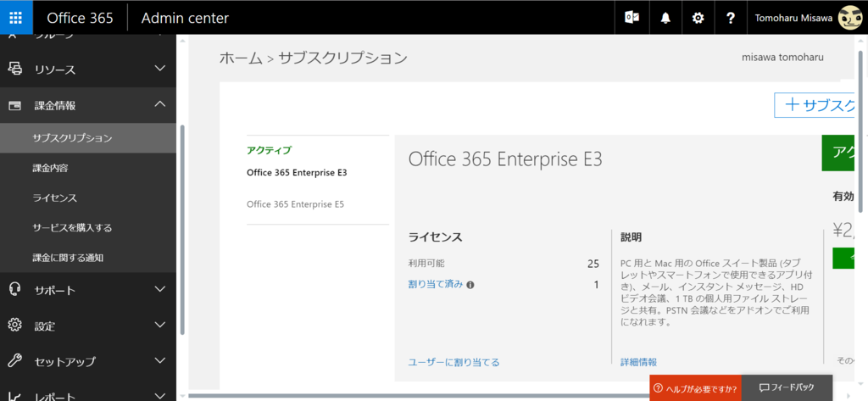
Task: Click the sidebar vertical scrollbar
Action: [182, 230]
